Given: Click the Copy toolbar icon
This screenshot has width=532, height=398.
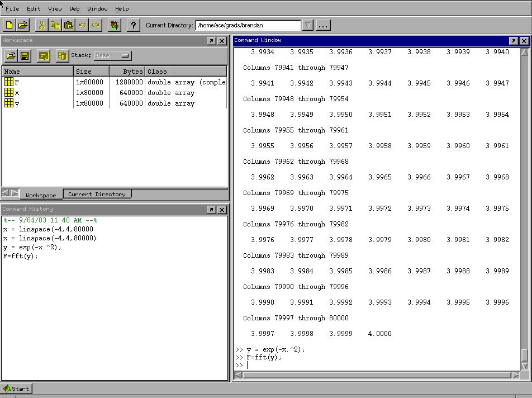Looking at the screenshot, I should coord(55,25).
